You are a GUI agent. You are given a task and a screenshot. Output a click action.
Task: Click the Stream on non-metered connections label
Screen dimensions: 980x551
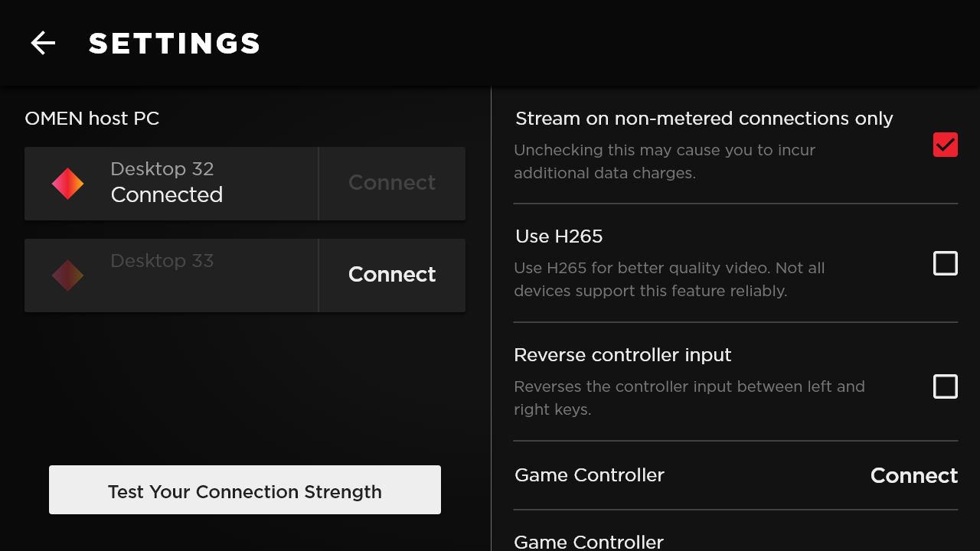[x=704, y=119]
